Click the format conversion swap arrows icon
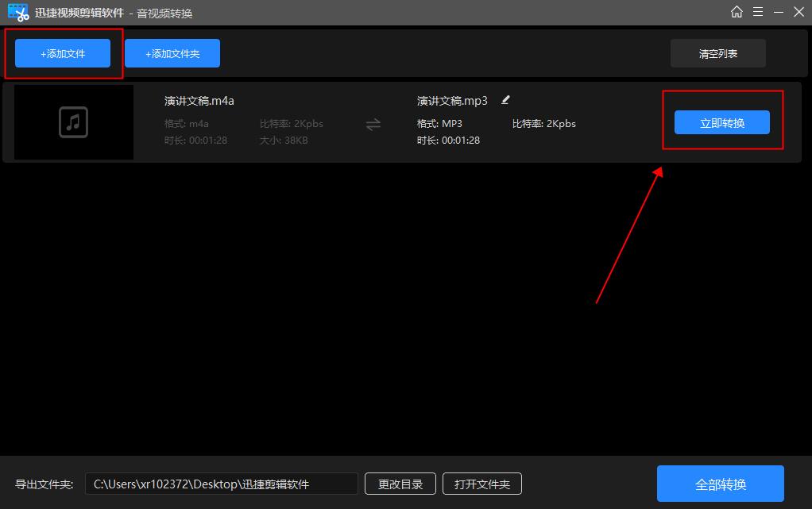 tap(373, 125)
